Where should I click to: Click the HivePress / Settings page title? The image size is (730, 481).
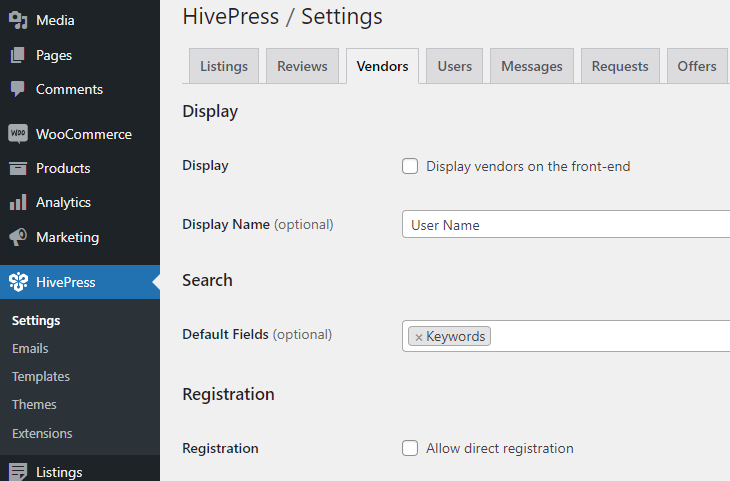(x=282, y=17)
